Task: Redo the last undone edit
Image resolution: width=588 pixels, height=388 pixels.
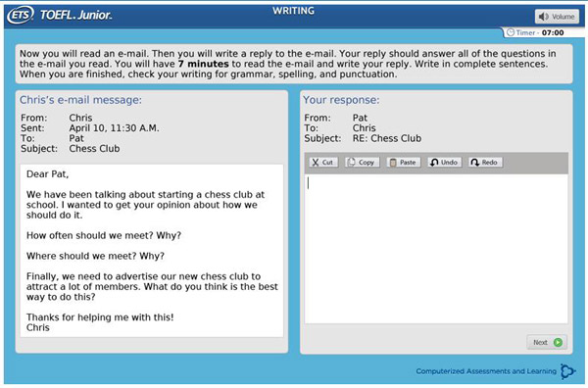Action: 485,163
